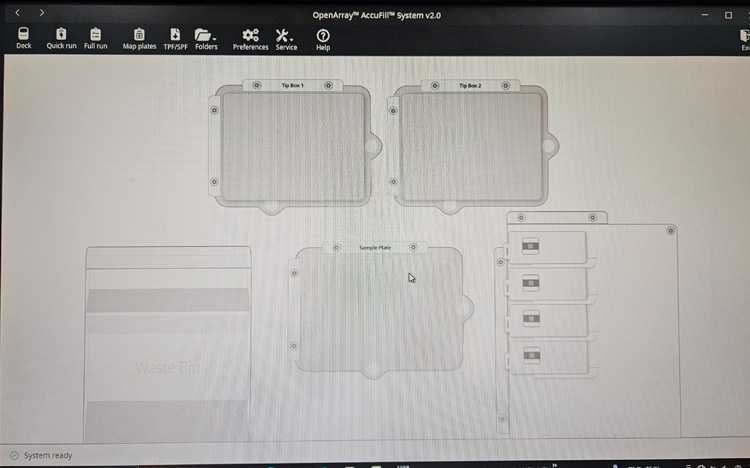The image size is (750, 468).
Task: Open the Help icon
Action: [x=323, y=38]
